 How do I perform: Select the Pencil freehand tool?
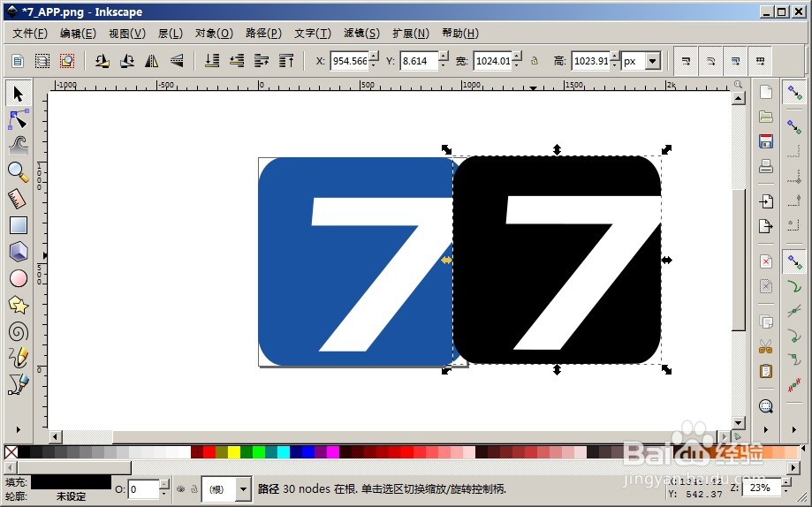click(x=19, y=358)
